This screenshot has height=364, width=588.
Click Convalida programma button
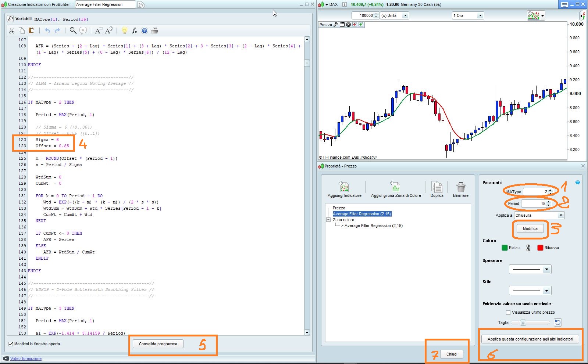[x=158, y=344]
